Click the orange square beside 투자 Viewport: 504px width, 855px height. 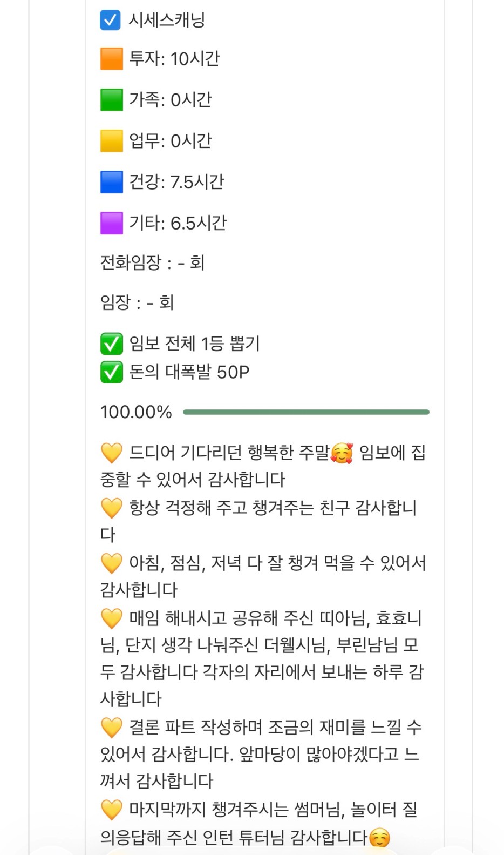112,59
